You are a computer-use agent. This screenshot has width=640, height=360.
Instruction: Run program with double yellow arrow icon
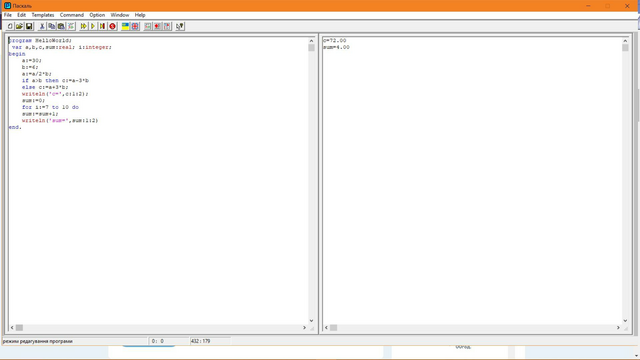[84, 26]
